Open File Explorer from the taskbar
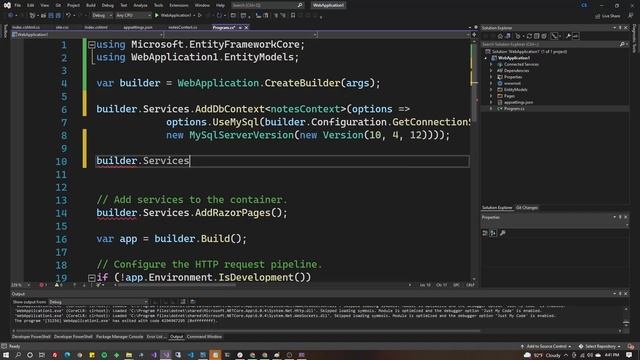This screenshot has height=360, width=640. click(129, 355)
